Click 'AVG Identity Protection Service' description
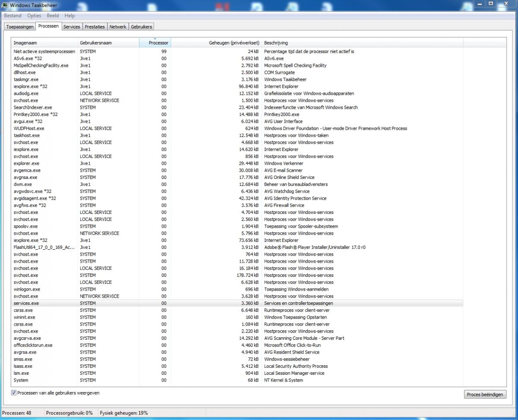 coord(295,198)
